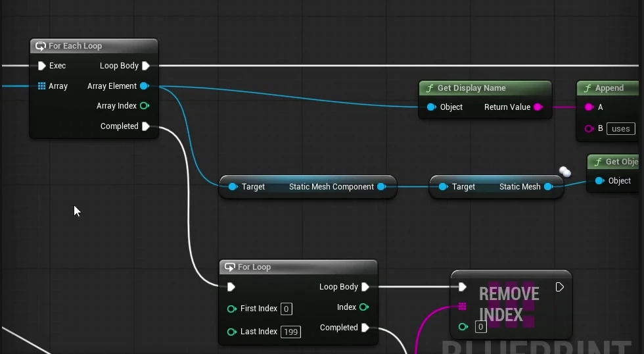Edit the Append B text field 'uses'

pyautogui.click(x=620, y=129)
